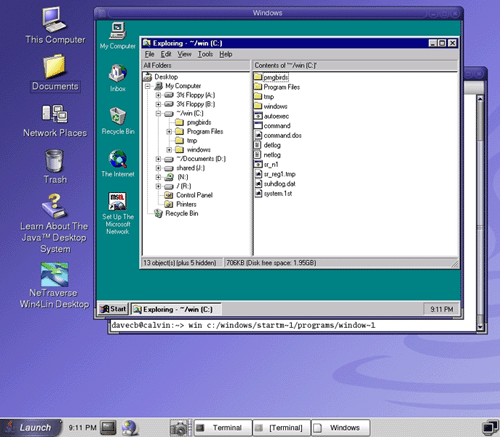Image resolution: width=500 pixels, height=437 pixels.
Task: Expand Program Files in folder tree
Action: [169, 132]
